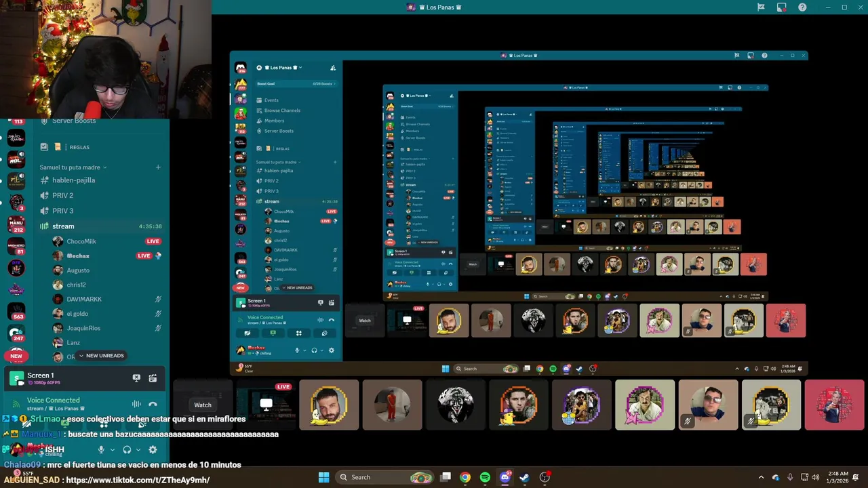The height and width of the screenshot is (488, 868).
Task: Click the Activities grid icon in the largest nested preview
Action: pyautogui.click(x=298, y=333)
